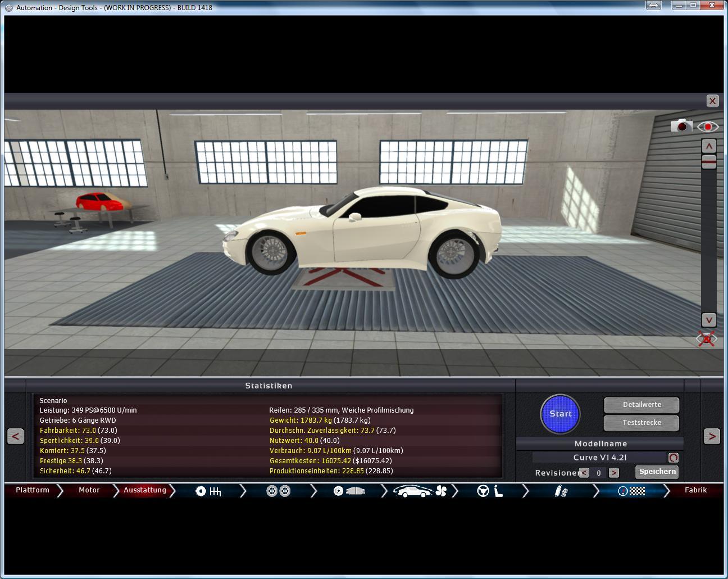The height and width of the screenshot is (579, 728).
Task: Open the brakes tab with disc icon
Action: pos(349,491)
